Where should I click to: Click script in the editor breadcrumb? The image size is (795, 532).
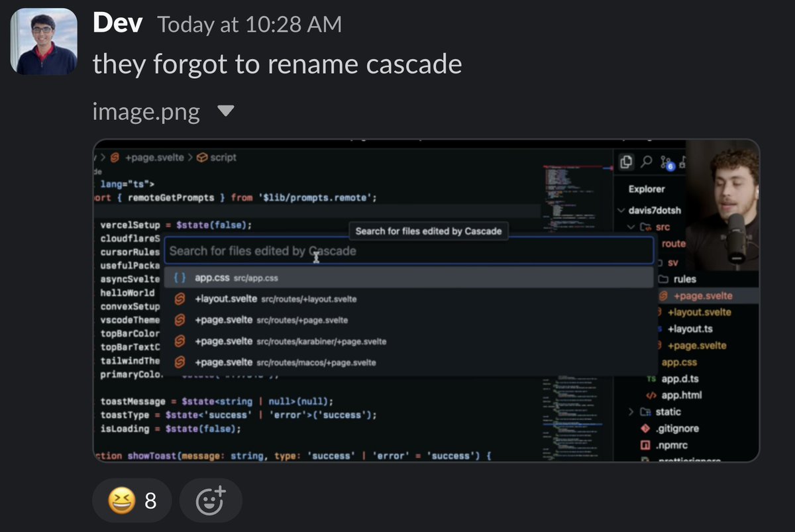point(223,158)
